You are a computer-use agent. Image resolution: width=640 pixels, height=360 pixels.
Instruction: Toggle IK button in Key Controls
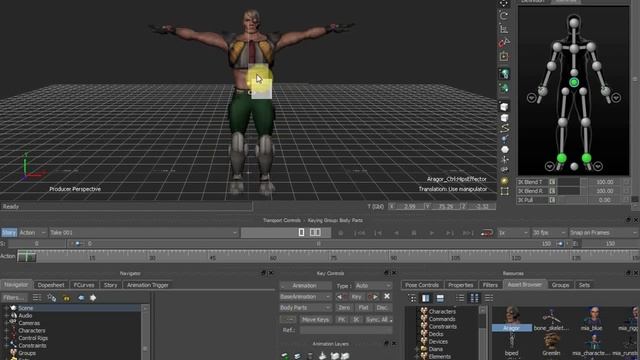(x=356, y=319)
